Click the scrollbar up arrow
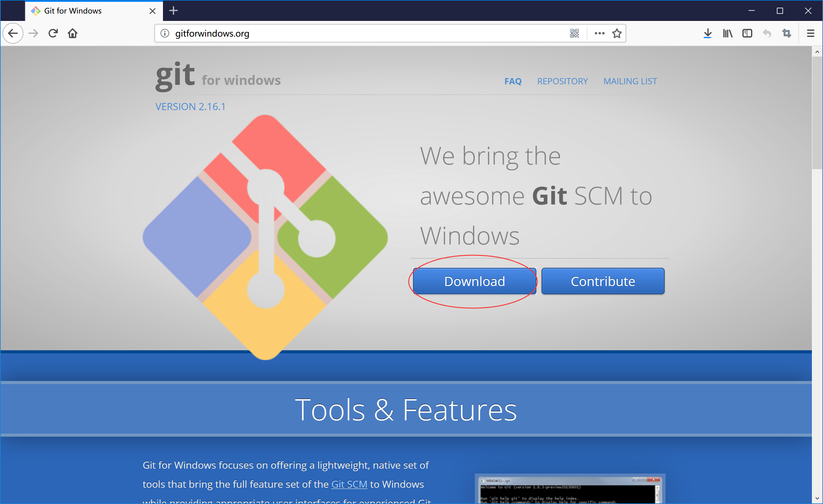The height and width of the screenshot is (504, 823). (x=817, y=52)
